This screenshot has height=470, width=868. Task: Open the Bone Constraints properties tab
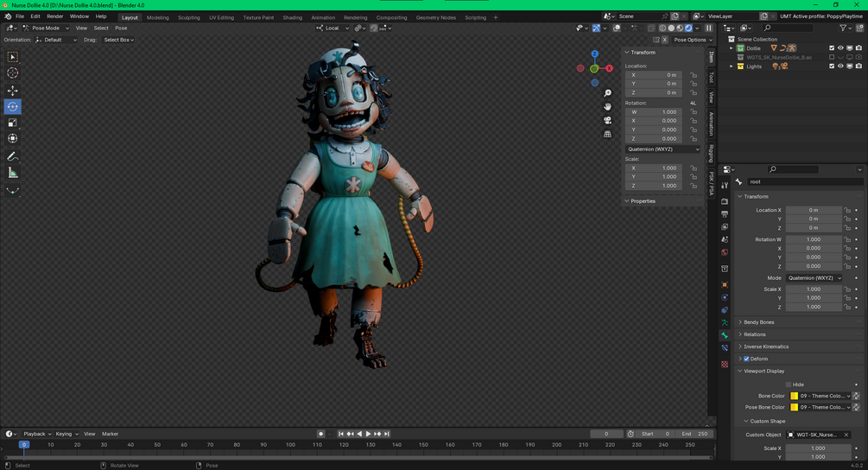pyautogui.click(x=724, y=348)
